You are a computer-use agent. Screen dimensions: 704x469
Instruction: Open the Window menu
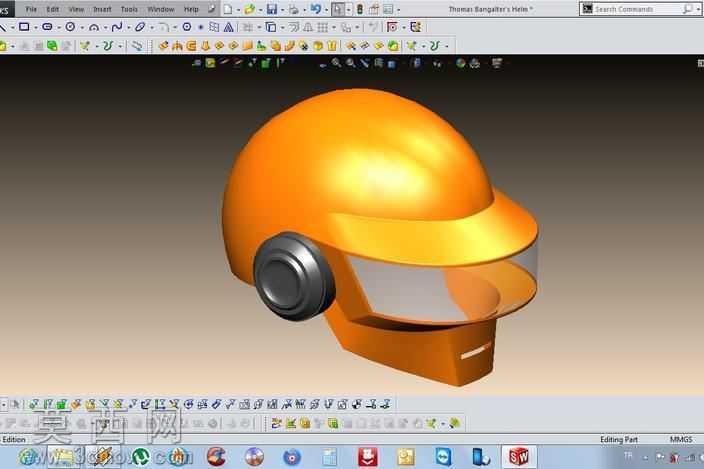pos(161,9)
